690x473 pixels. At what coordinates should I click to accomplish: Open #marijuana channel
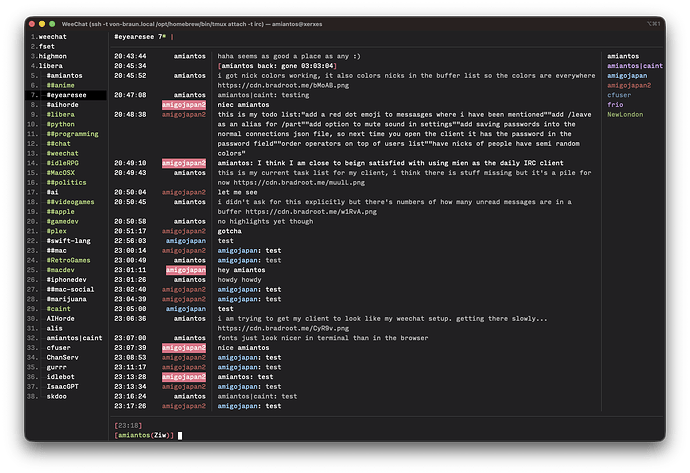pyautogui.click(x=66, y=299)
